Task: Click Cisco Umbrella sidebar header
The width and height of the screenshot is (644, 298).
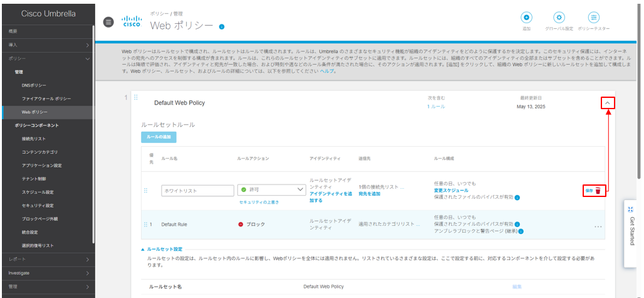Action: (48, 14)
